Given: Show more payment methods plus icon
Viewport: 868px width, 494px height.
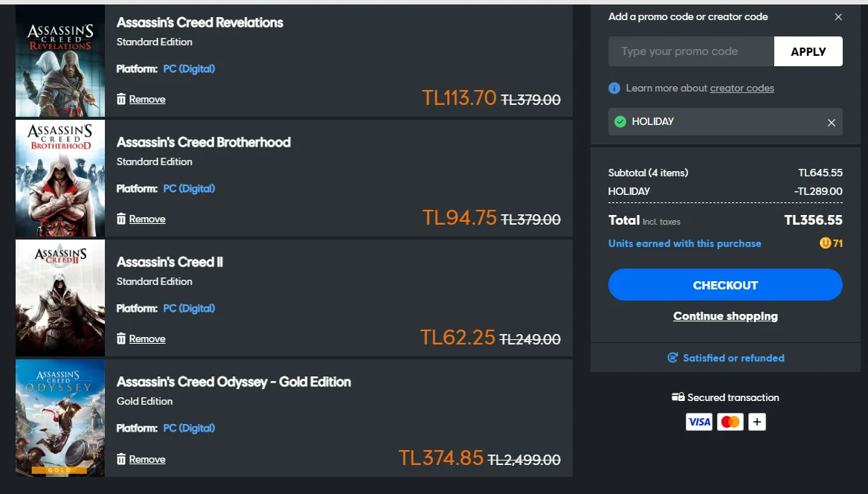Looking at the screenshot, I should point(757,422).
